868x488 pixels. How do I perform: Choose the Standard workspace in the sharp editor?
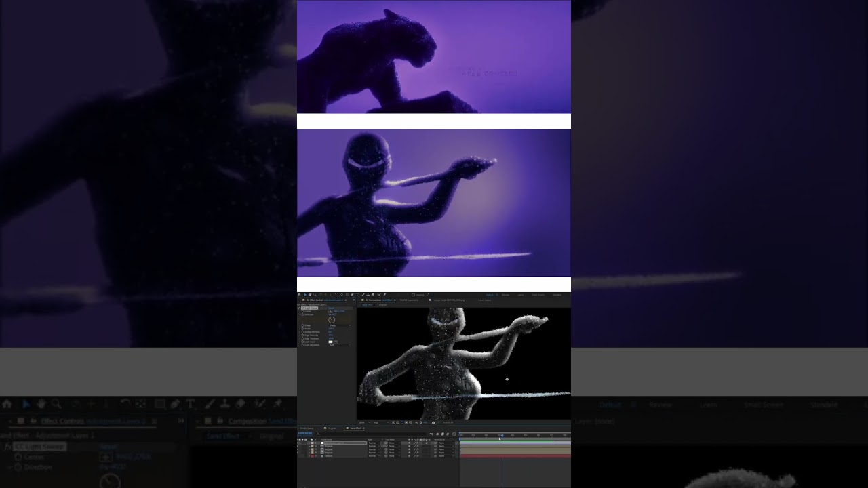(557, 295)
